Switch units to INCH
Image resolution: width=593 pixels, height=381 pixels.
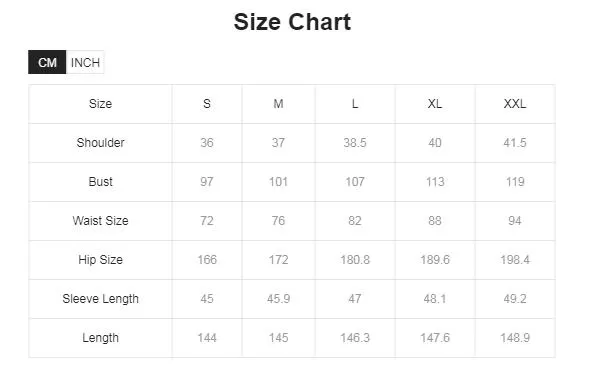click(x=85, y=62)
